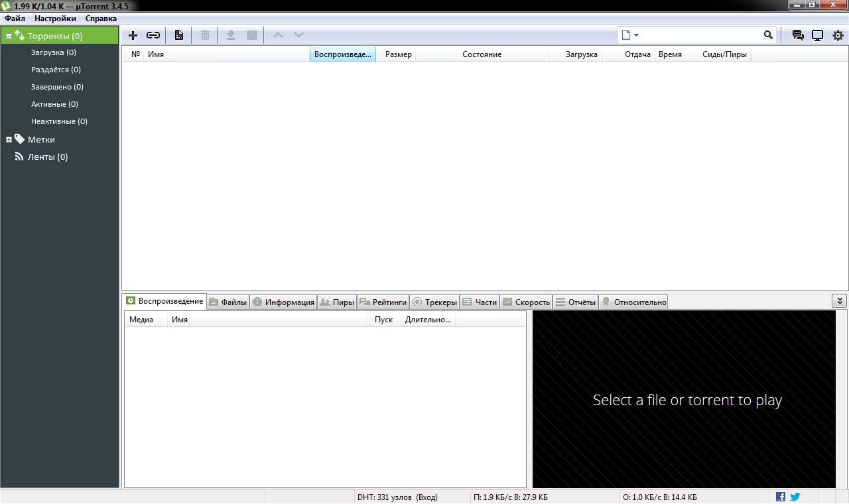Expand the Метки tree node

coord(9,139)
